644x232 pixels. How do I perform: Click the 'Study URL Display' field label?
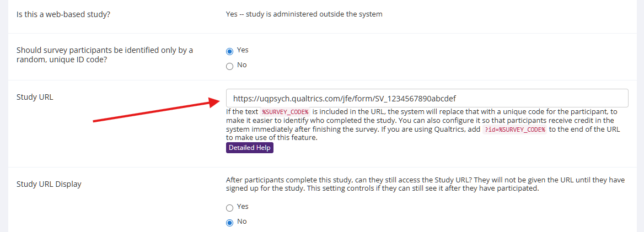(49, 184)
